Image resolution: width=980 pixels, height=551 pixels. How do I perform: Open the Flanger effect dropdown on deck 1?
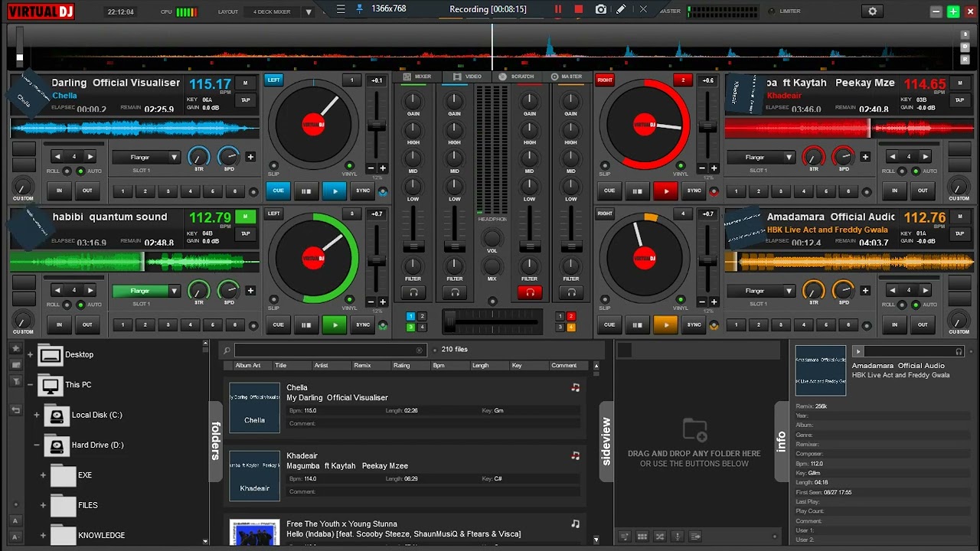(174, 157)
